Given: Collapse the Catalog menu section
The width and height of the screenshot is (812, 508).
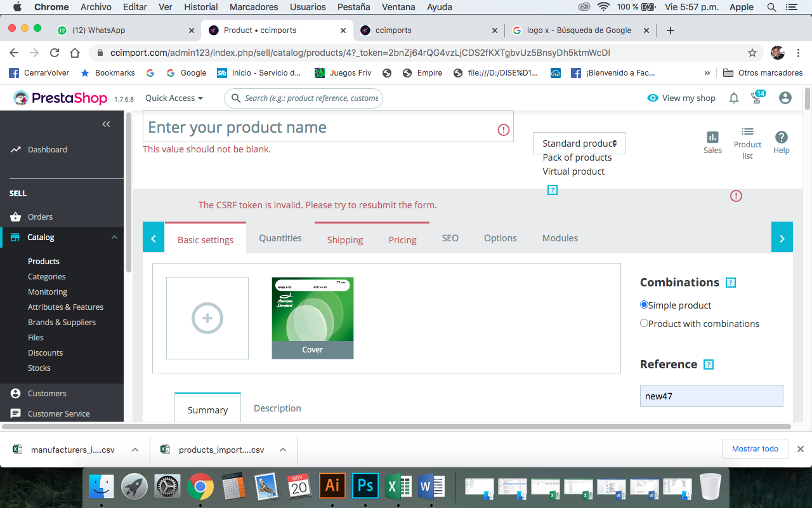Looking at the screenshot, I should [x=114, y=237].
